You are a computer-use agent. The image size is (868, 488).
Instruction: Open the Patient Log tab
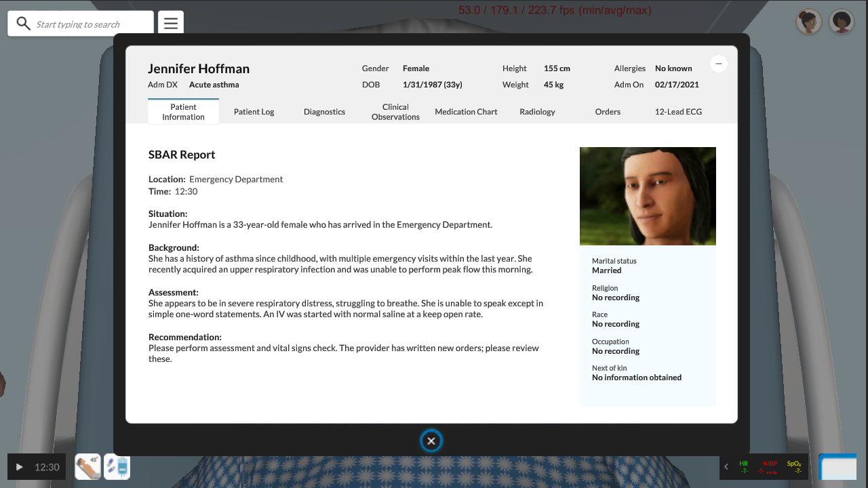[x=254, y=112]
